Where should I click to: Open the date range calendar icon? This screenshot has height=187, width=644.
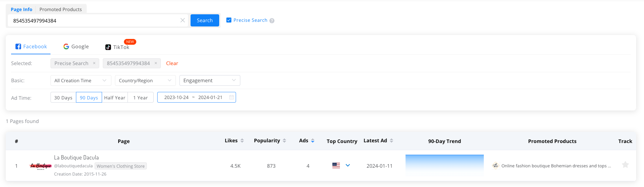click(231, 97)
